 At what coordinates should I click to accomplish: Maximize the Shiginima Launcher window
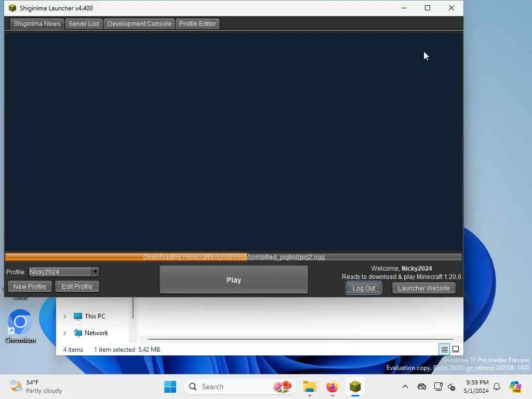click(x=428, y=8)
